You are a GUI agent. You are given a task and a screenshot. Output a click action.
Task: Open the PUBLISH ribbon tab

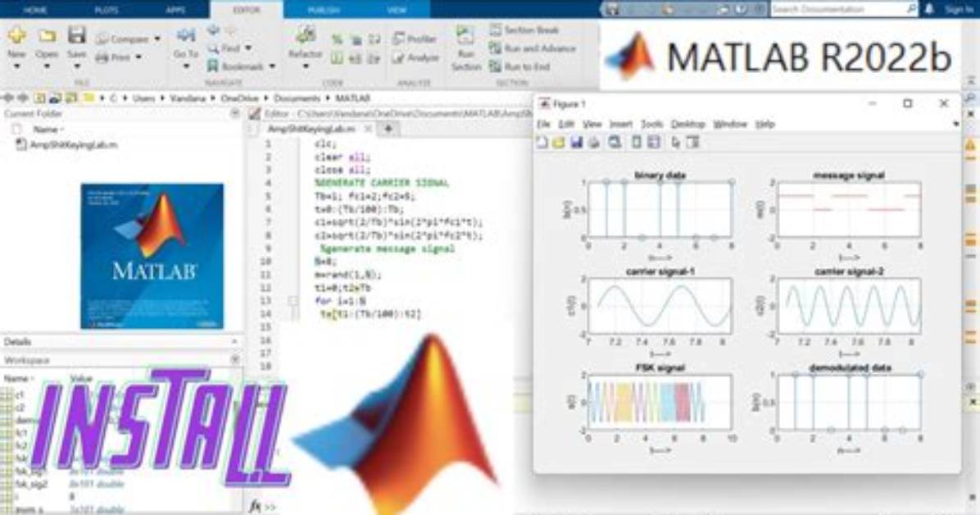(324, 10)
